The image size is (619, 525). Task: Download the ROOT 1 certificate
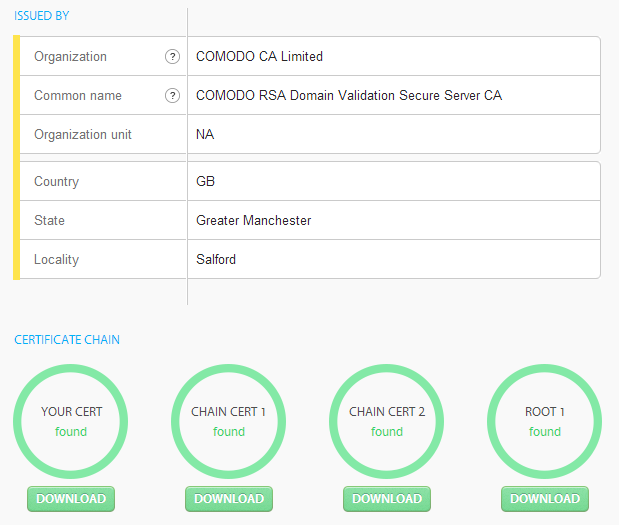tap(545, 499)
